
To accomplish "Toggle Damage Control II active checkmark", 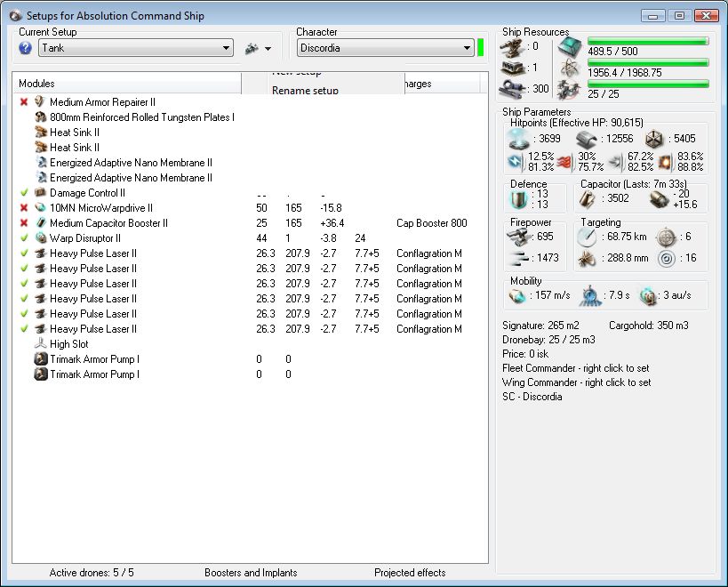I will click(x=24, y=193).
